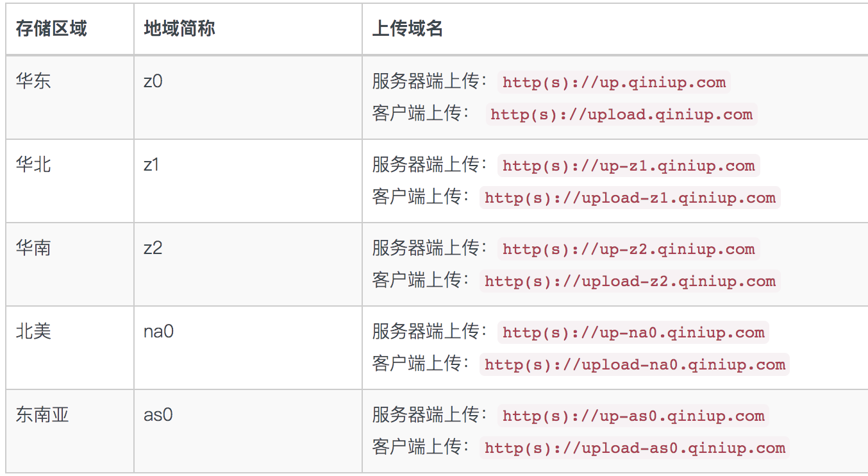Click the up-na0.qiniup.com server URL

633,333
